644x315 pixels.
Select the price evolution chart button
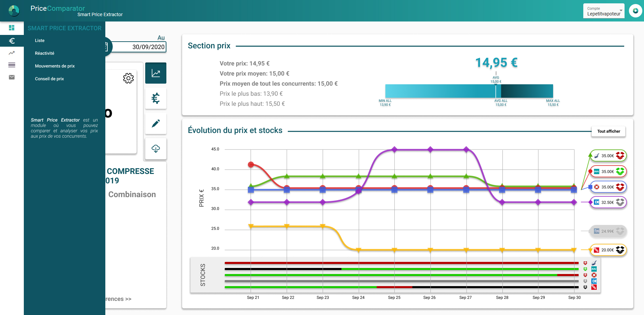point(156,73)
